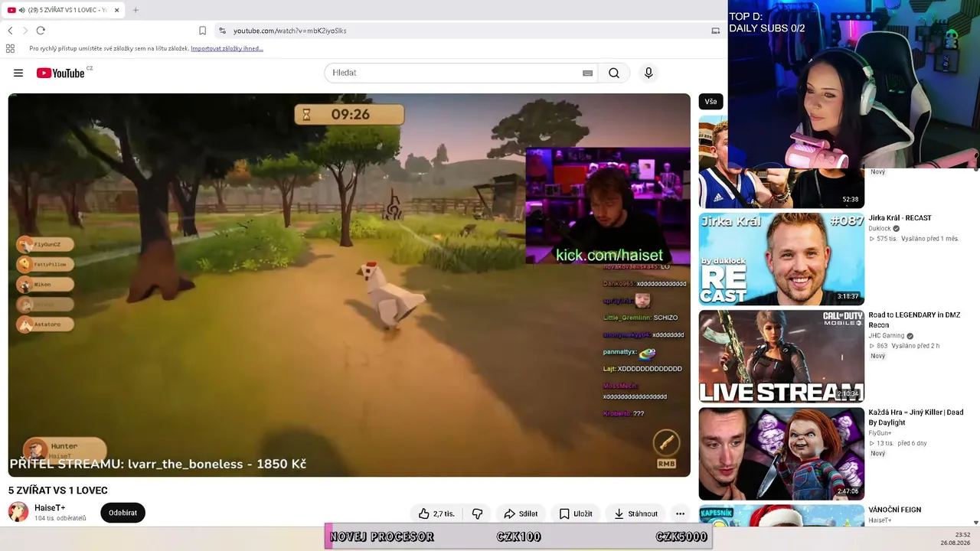Subscribe using the Odebírat button
The width and height of the screenshot is (980, 551).
tap(122, 513)
